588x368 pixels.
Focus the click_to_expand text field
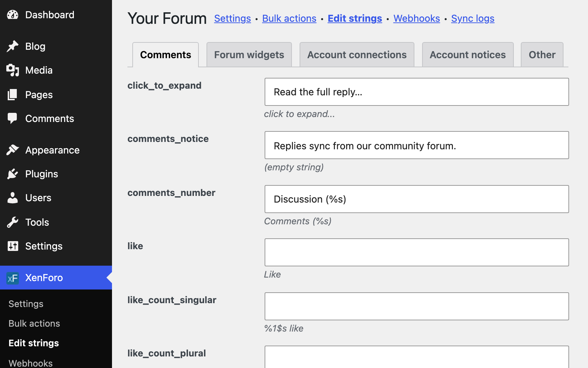pyautogui.click(x=416, y=92)
